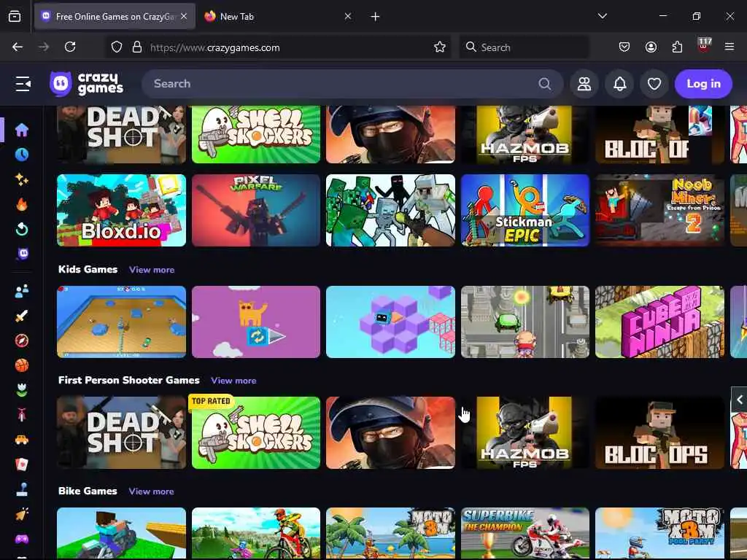Open the Save to Pocket icon
747x560 pixels.
pos(624,47)
